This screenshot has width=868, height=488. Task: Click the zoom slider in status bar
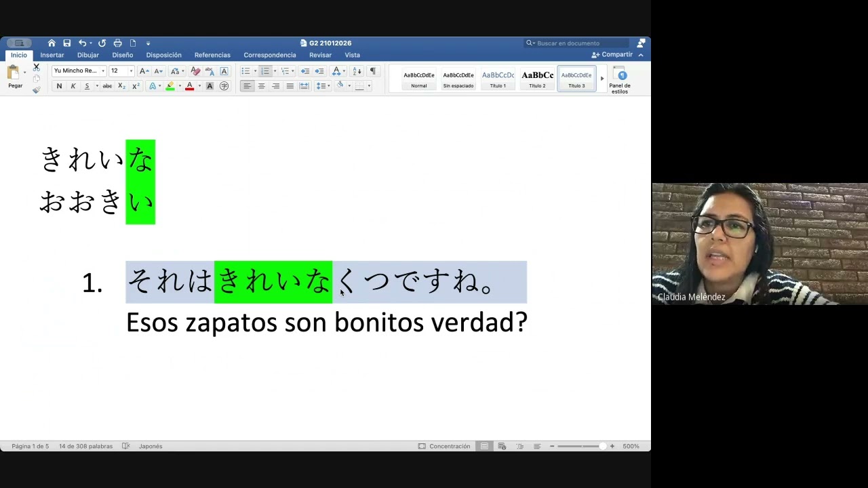pyautogui.click(x=582, y=446)
